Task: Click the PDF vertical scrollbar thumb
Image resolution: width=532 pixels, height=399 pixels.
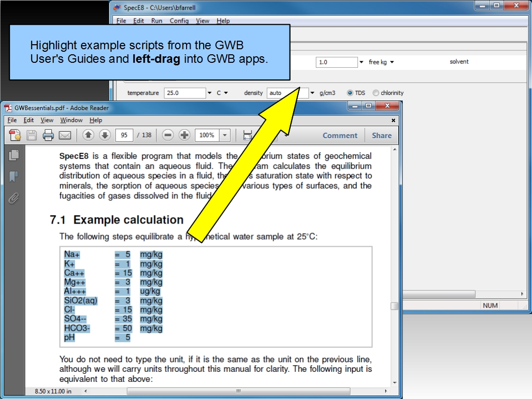Action: tap(394, 306)
